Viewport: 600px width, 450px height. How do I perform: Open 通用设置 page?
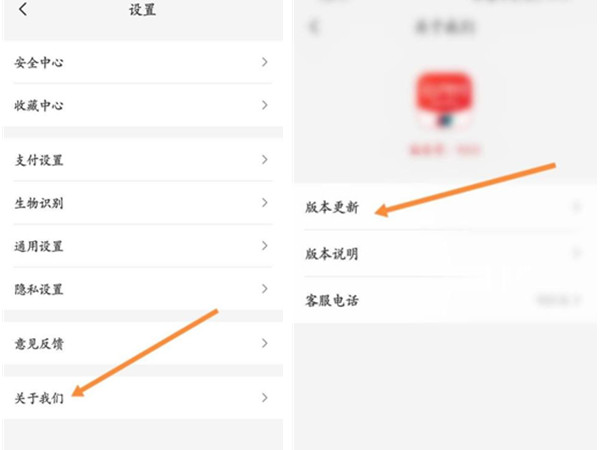click(143, 246)
